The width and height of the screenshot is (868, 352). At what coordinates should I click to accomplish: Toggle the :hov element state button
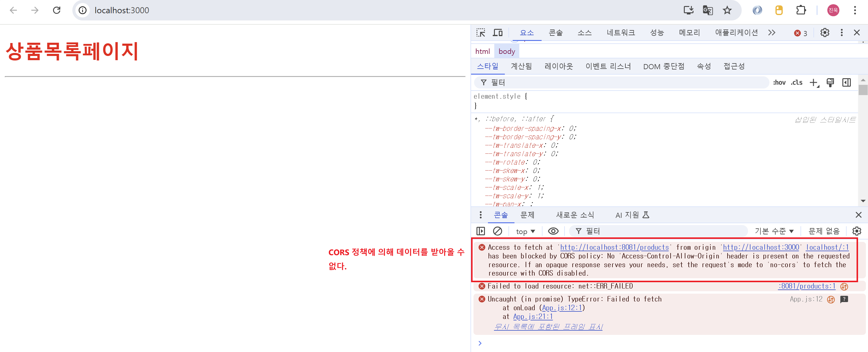coord(779,82)
